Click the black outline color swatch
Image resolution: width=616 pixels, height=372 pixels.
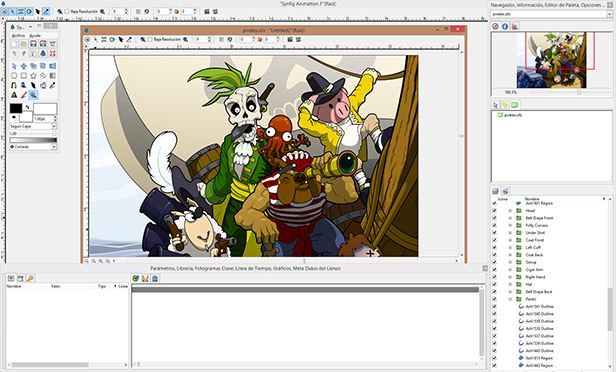16,108
